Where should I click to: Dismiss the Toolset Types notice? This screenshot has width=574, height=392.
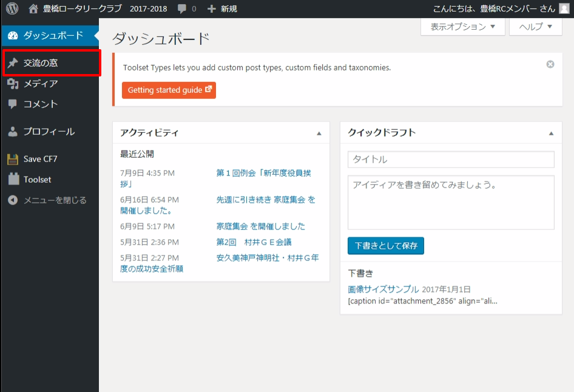(550, 64)
